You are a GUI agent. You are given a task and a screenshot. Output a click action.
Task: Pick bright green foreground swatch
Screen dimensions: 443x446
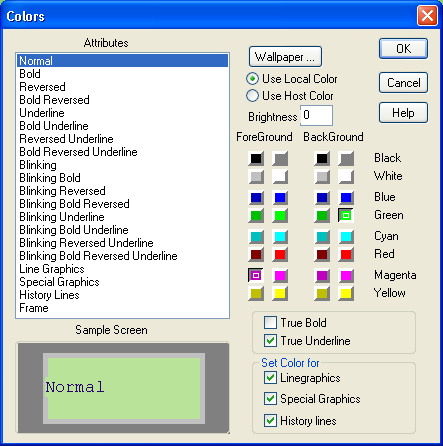[x=280, y=216]
